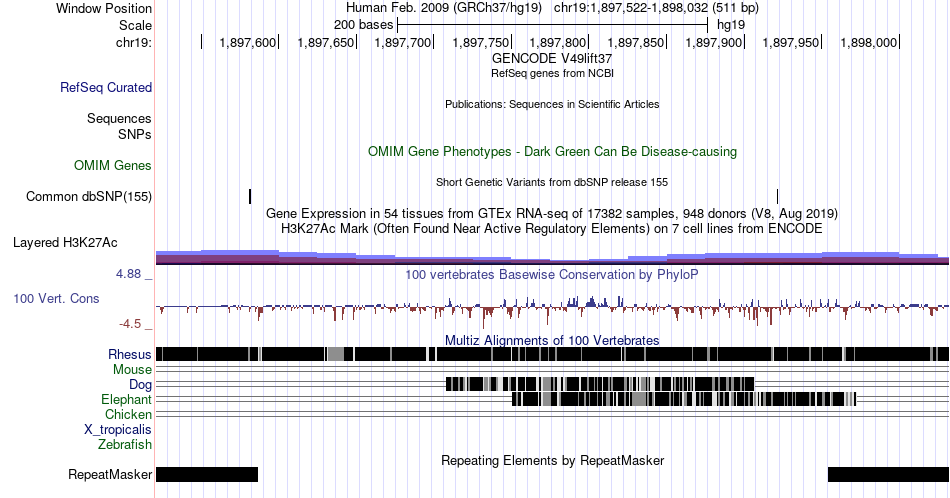The width and height of the screenshot is (950, 498).
Task: Click the 200 bases scale bar
Action: [x=553, y=25]
